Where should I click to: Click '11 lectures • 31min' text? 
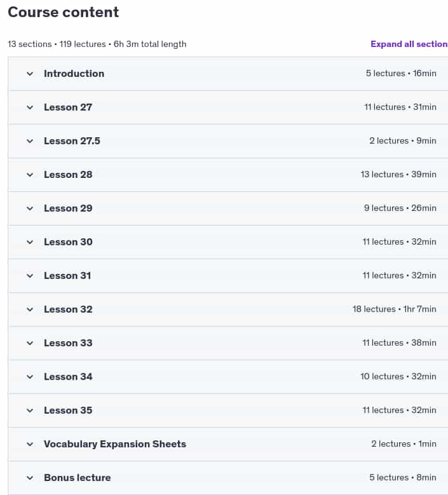point(400,107)
